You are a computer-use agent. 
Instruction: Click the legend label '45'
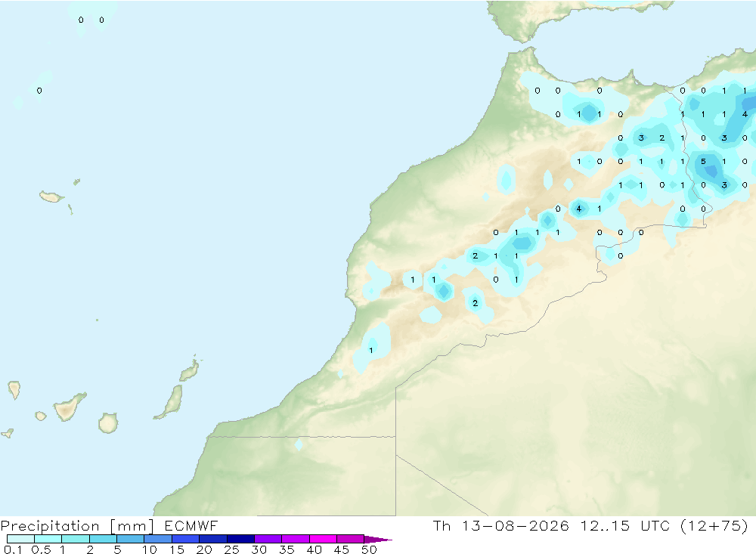pos(342,549)
